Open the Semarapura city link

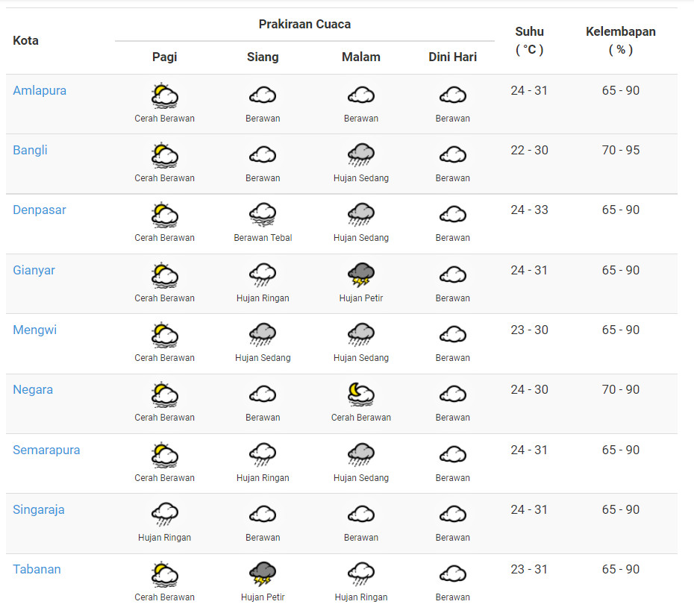click(x=46, y=450)
